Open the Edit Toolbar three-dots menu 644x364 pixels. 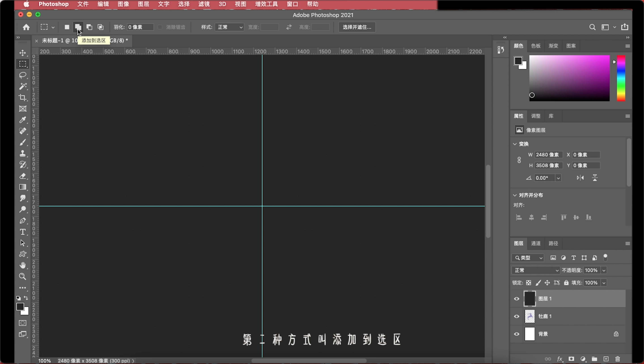[x=23, y=288]
